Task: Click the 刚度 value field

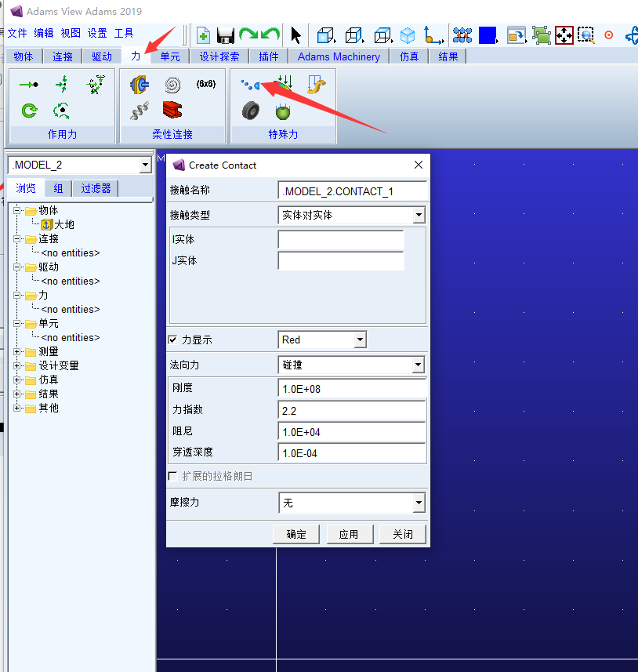Action: tap(352, 389)
